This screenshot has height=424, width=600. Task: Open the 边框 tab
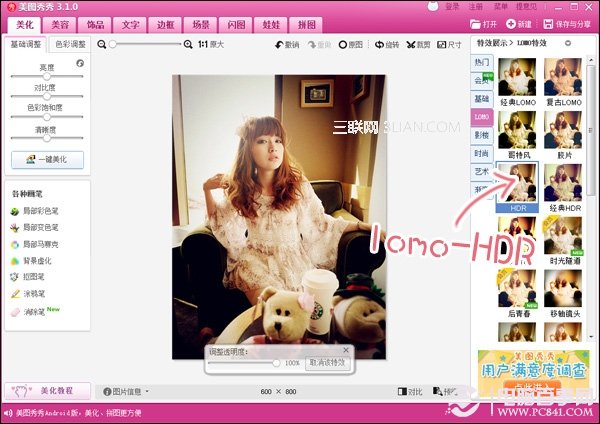click(x=166, y=25)
